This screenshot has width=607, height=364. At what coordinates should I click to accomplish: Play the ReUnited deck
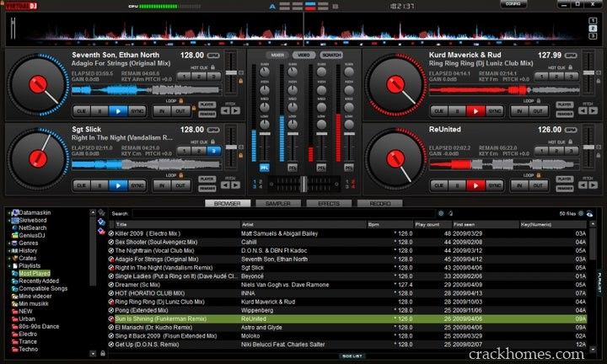[475, 185]
